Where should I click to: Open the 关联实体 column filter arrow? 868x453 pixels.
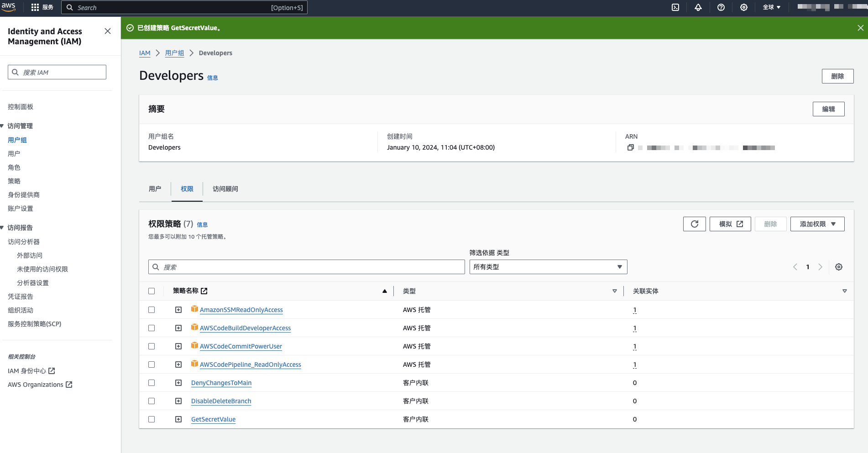point(845,291)
